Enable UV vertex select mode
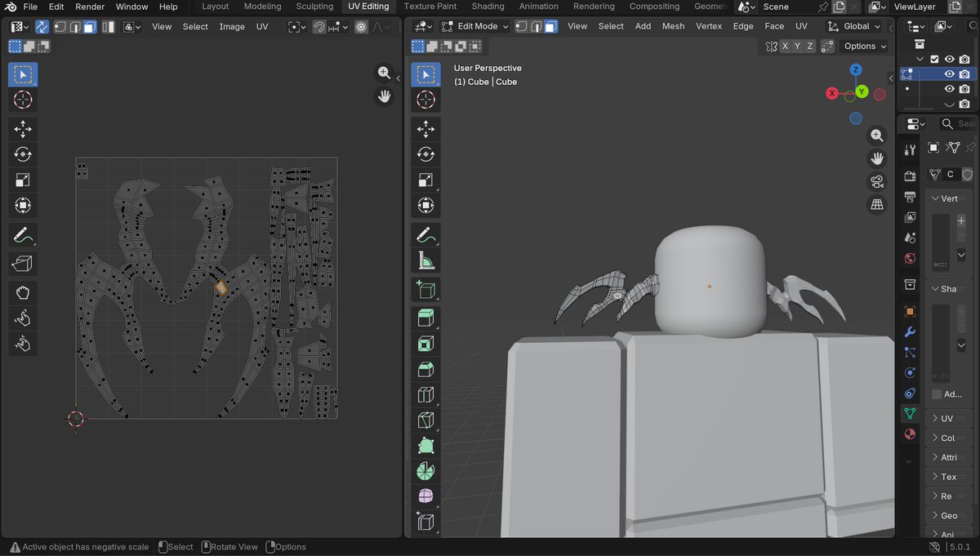This screenshot has width=980, height=556. tap(60, 26)
